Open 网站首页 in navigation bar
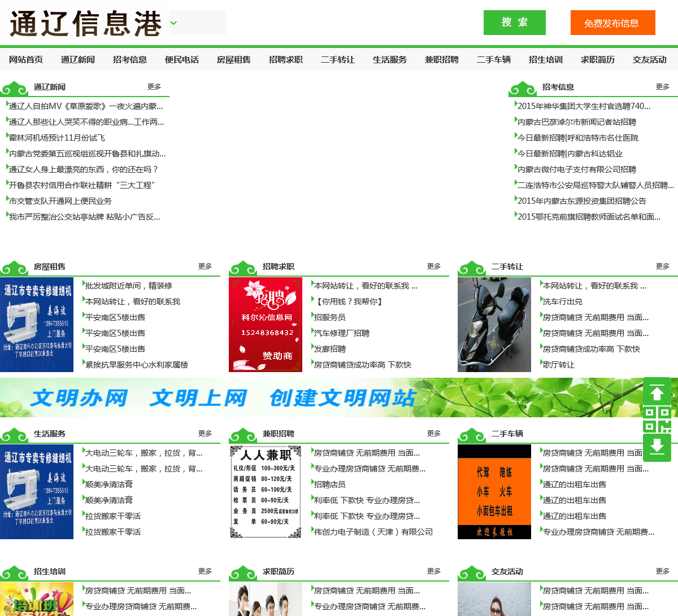Viewport: 678px width, 616px height. [26, 59]
